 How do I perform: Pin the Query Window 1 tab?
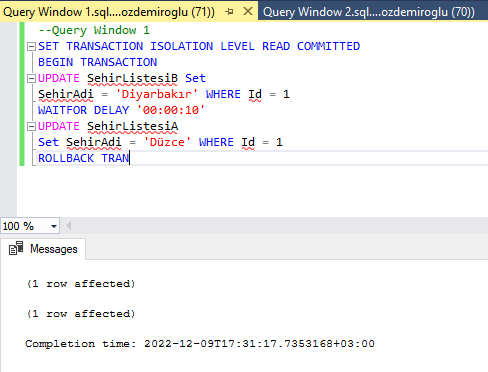[x=229, y=12]
